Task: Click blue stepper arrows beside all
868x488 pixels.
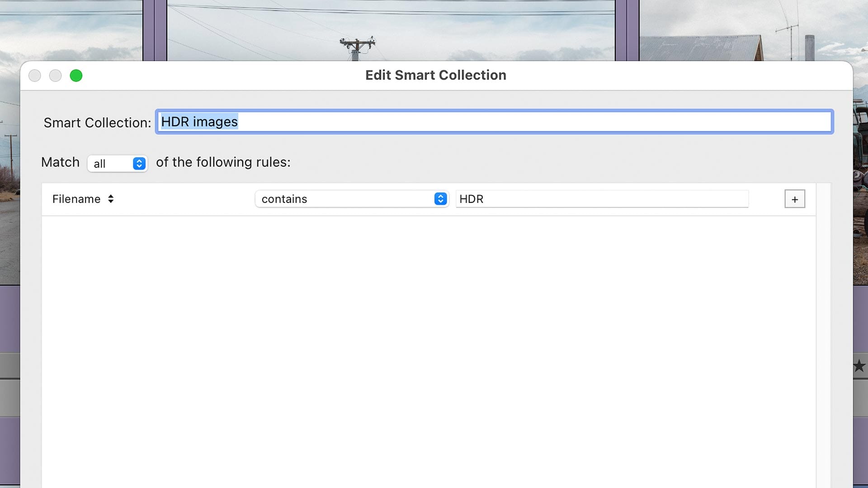Action: [x=139, y=163]
